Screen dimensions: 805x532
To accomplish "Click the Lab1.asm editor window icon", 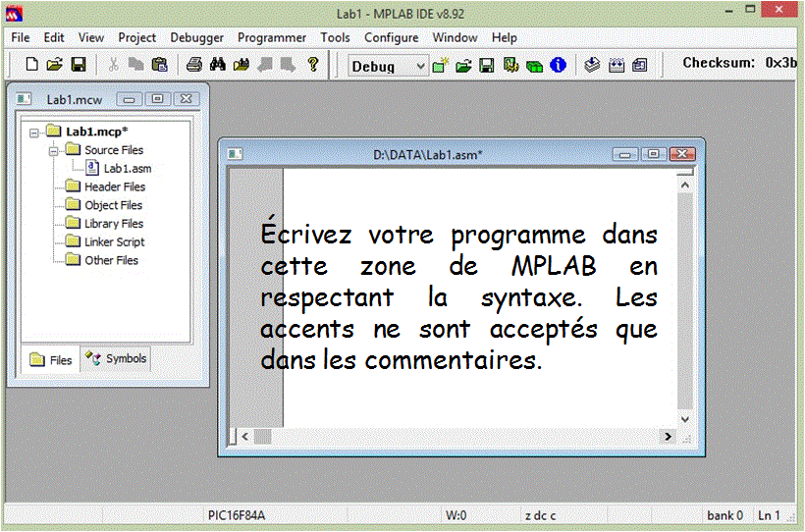I will click(236, 154).
